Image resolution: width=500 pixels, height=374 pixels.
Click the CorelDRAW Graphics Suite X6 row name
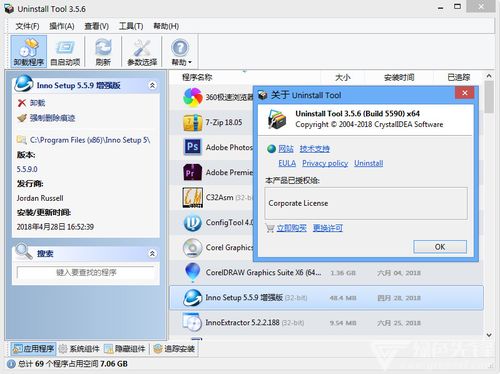click(x=263, y=273)
